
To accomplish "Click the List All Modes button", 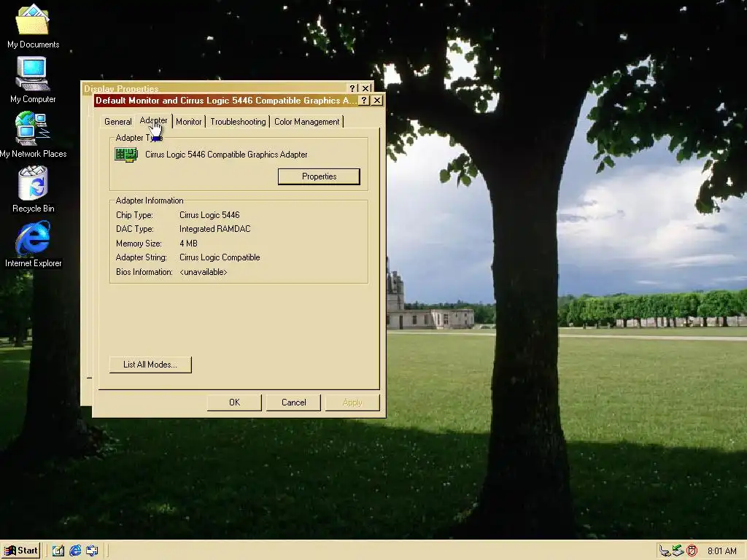I will click(x=150, y=365).
